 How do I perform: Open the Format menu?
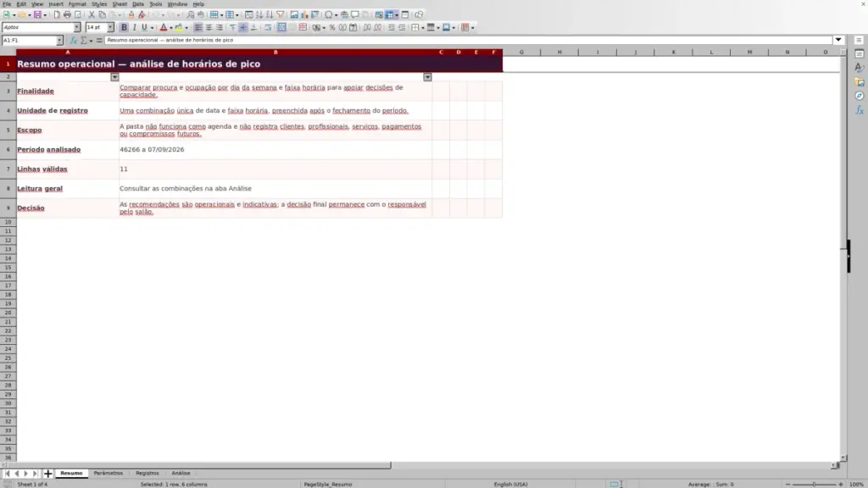[x=77, y=4]
